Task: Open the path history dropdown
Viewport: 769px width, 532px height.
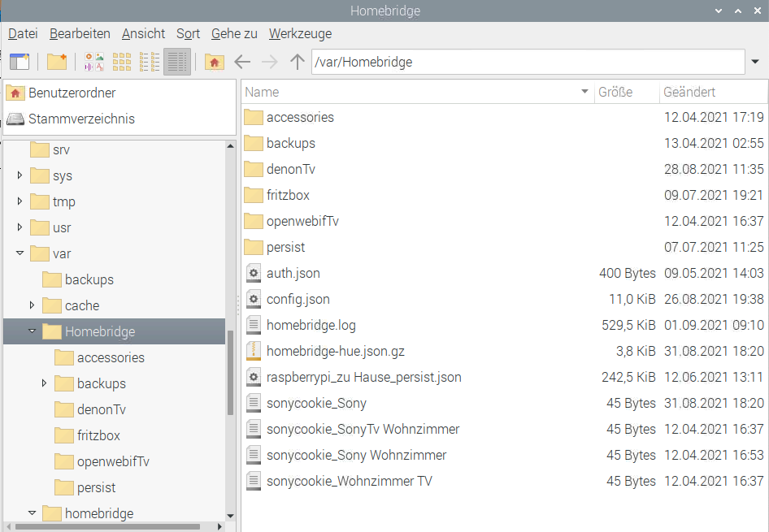Action: 755,62
